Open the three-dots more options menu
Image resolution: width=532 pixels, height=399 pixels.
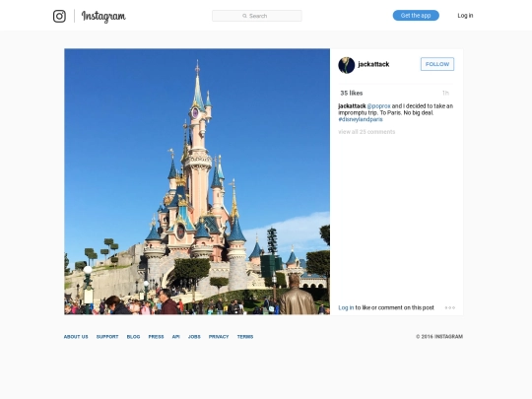(450, 307)
